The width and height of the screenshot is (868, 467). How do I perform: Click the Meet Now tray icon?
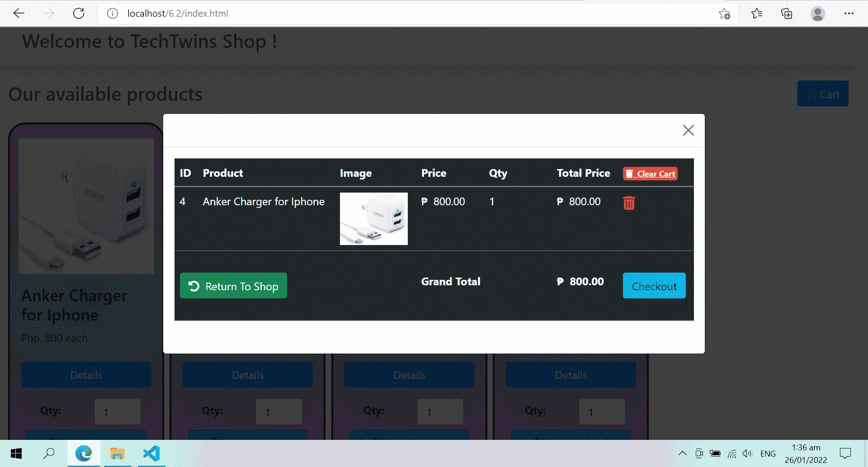[x=699, y=453]
